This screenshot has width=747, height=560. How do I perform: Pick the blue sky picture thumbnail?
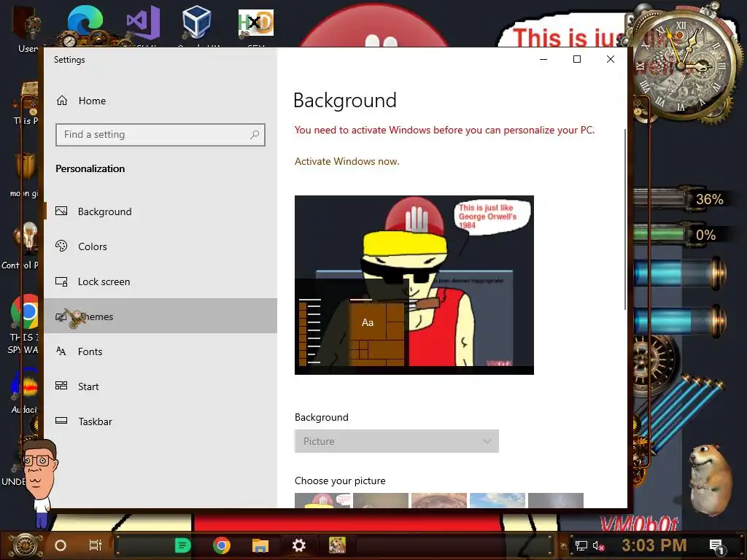tap(498, 500)
